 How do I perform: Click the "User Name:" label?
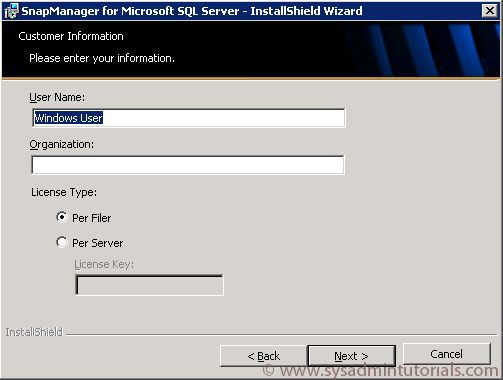click(x=57, y=97)
